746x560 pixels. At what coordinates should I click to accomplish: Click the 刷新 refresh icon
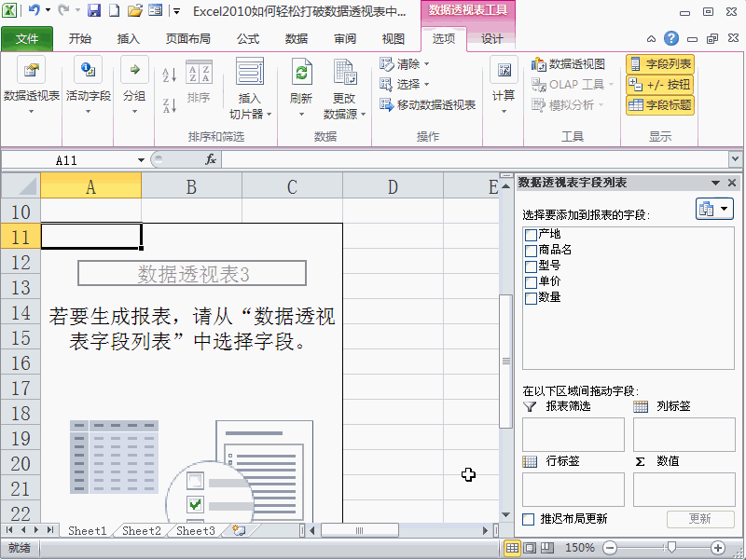click(x=301, y=72)
